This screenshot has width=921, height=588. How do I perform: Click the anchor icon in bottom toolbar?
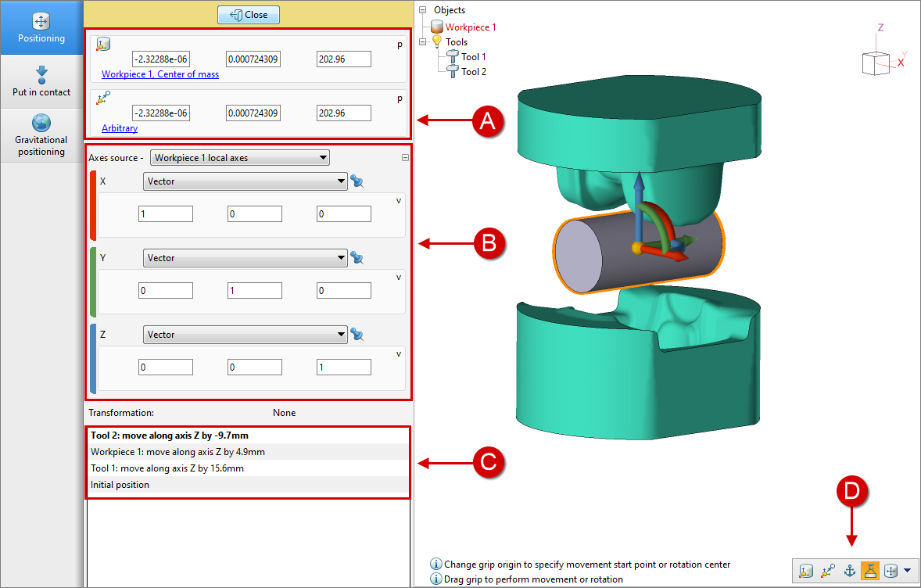849,571
